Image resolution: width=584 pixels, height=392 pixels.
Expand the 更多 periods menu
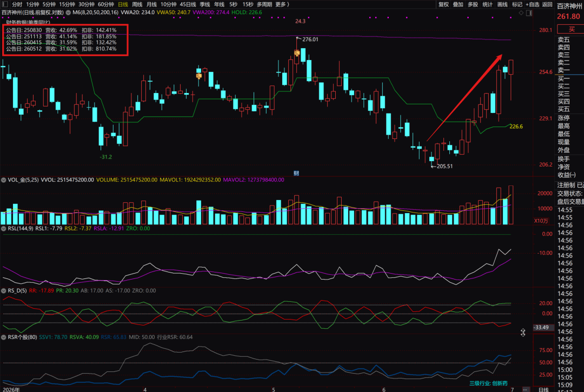pos(282,4)
